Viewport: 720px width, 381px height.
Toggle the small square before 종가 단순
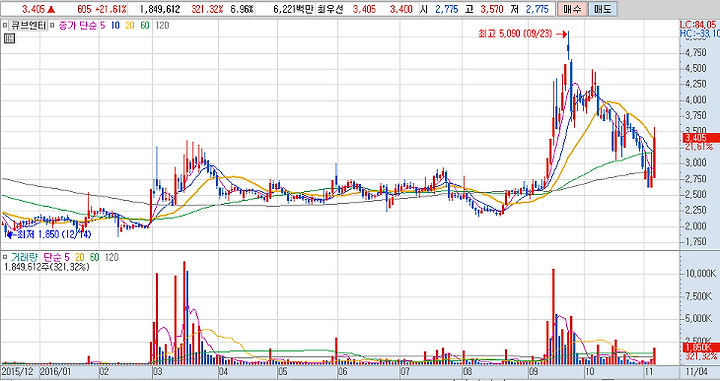point(52,26)
